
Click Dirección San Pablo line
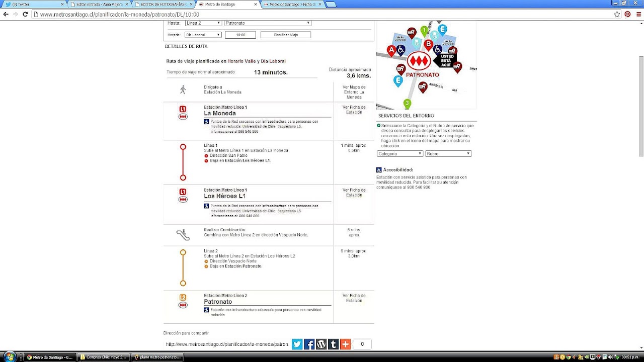pos(228,155)
